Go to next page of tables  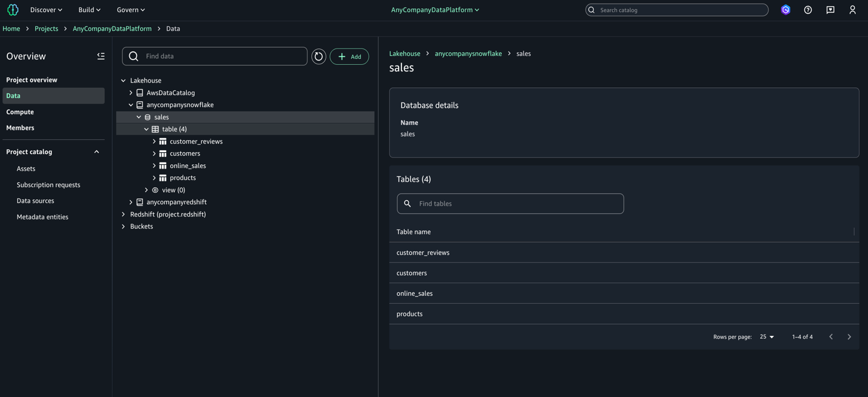point(849,337)
